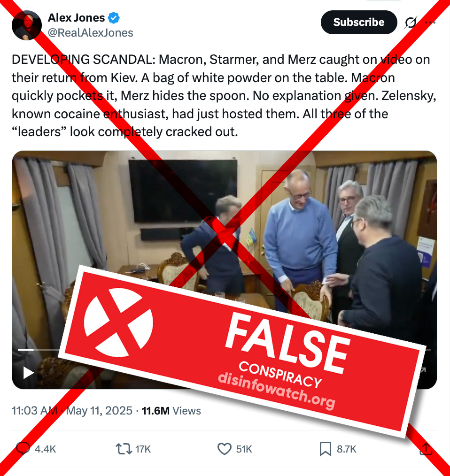The height and width of the screenshot is (476, 450).
Task: Play the embedded video
Action: (29, 373)
